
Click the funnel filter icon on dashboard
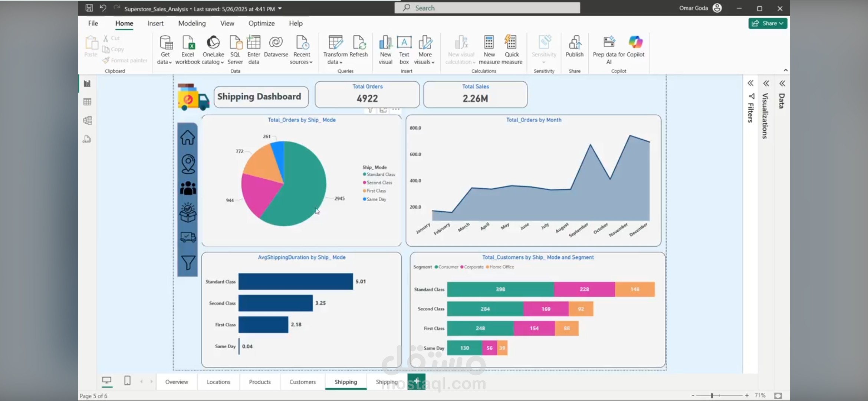pyautogui.click(x=188, y=263)
